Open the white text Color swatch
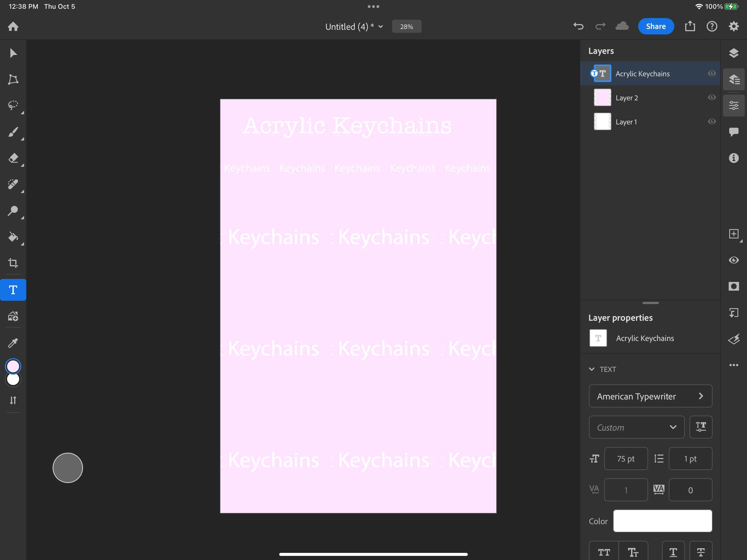This screenshot has height=560, width=747. click(662, 521)
